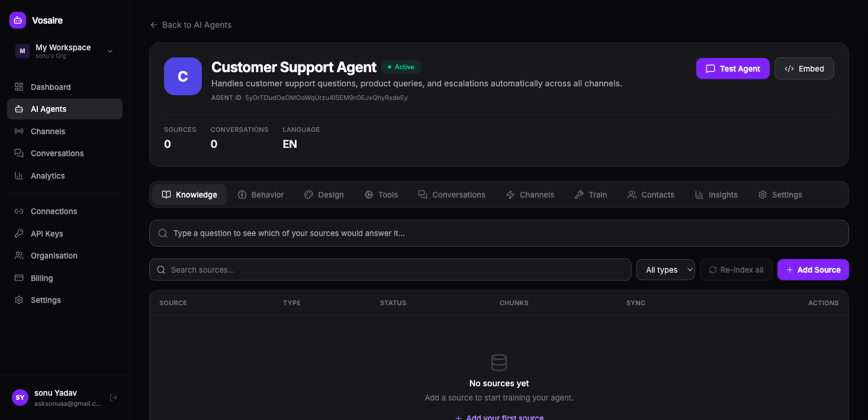Click the logout icon beside sonu Yadav

pyautogui.click(x=114, y=398)
